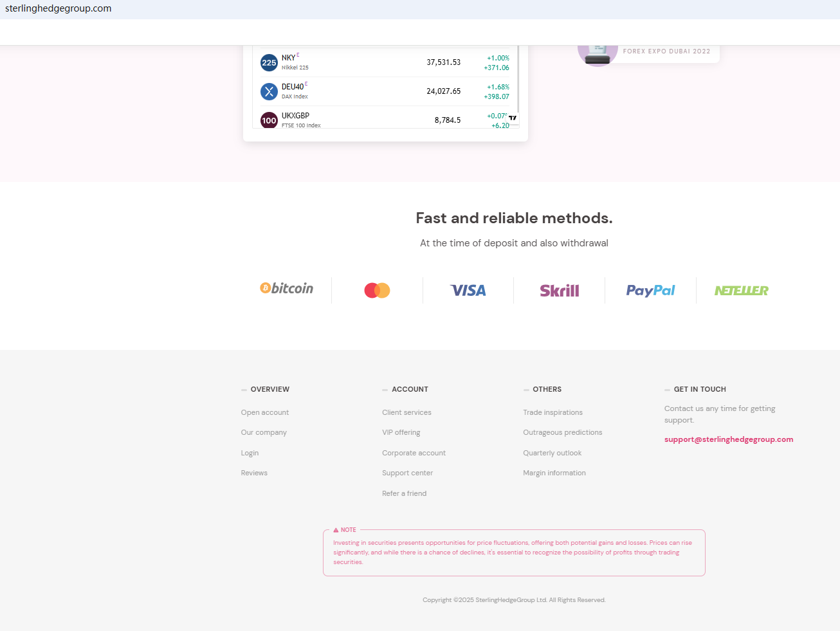Go to Support center
Screen dimensions: 840x631
click(407, 473)
